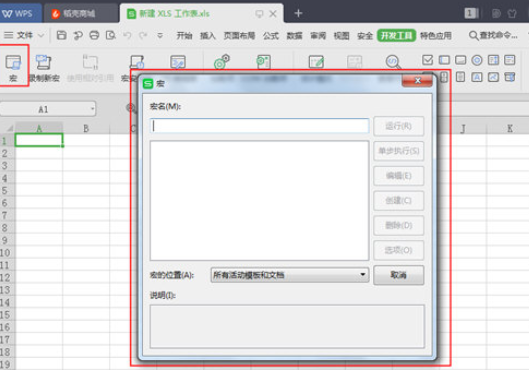Viewport: 529px width, 370px height.
Task: Insert a command button control from the ribbon
Action: tap(461, 60)
